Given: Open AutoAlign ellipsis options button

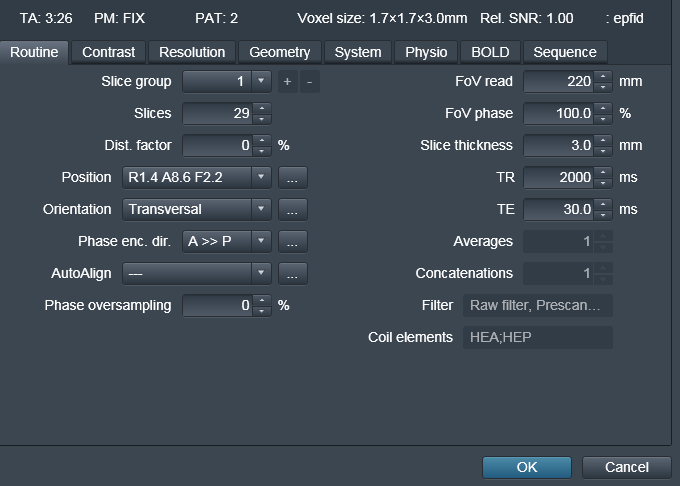Looking at the screenshot, I should 292,274.
